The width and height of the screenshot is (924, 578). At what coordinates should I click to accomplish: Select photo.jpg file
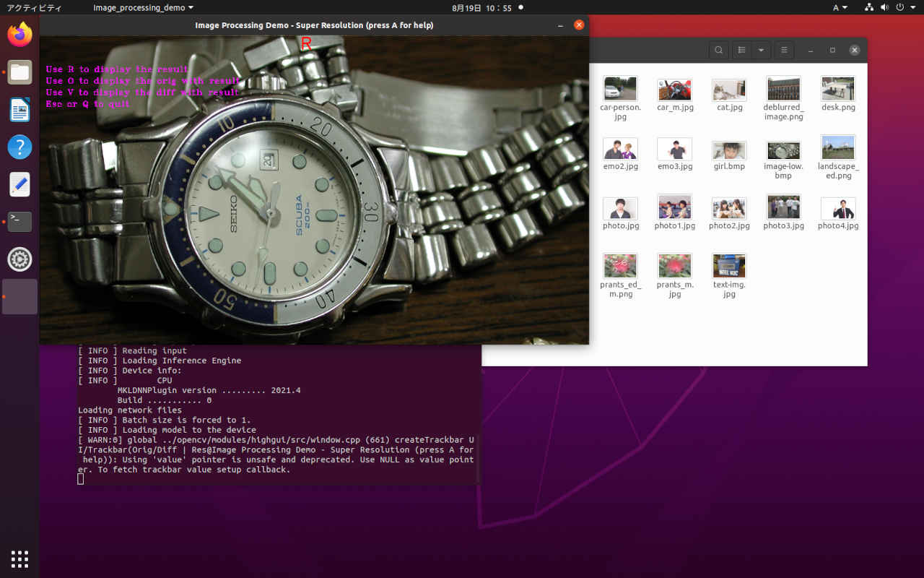[x=620, y=213]
